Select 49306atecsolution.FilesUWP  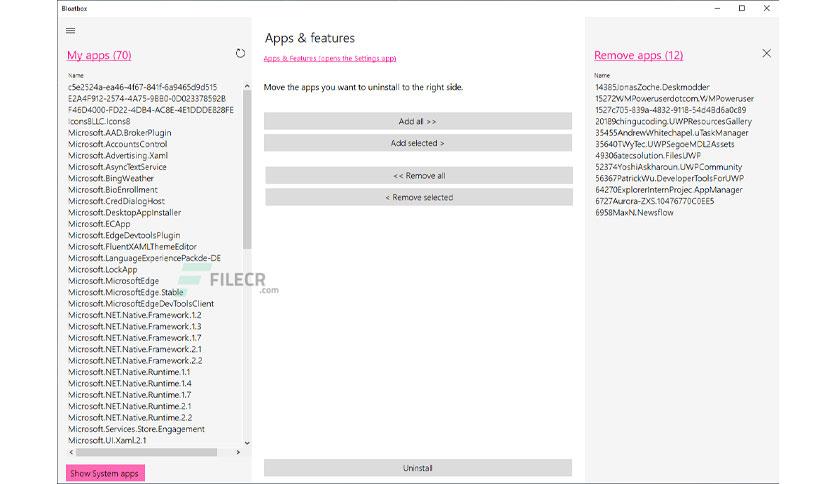coord(648,156)
